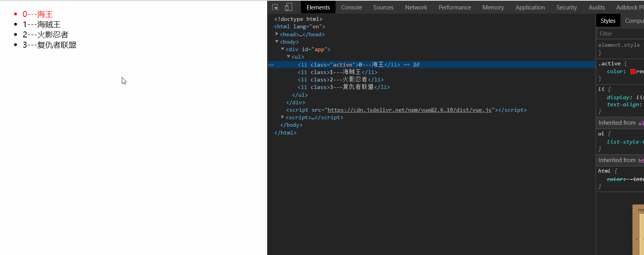
Task: Click the .active selector in Styles
Action: click(609, 63)
